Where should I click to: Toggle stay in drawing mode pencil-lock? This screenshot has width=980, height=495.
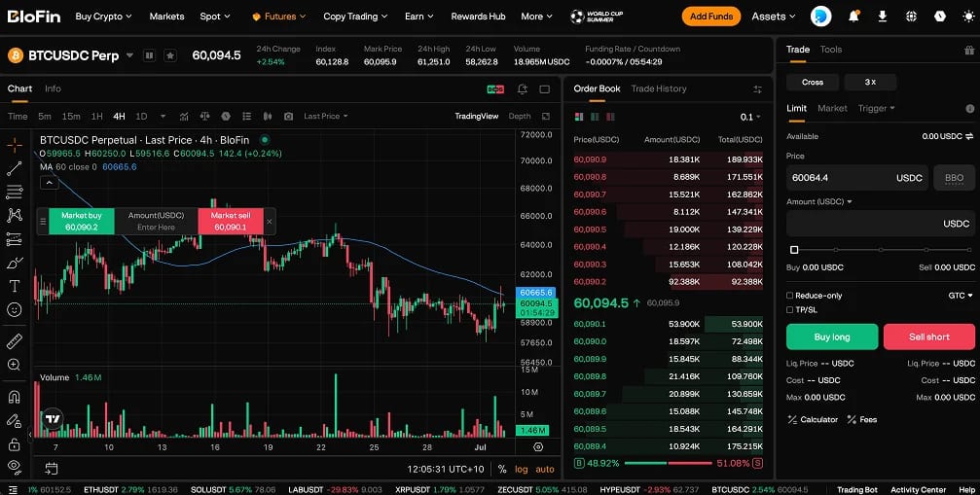pos(15,421)
